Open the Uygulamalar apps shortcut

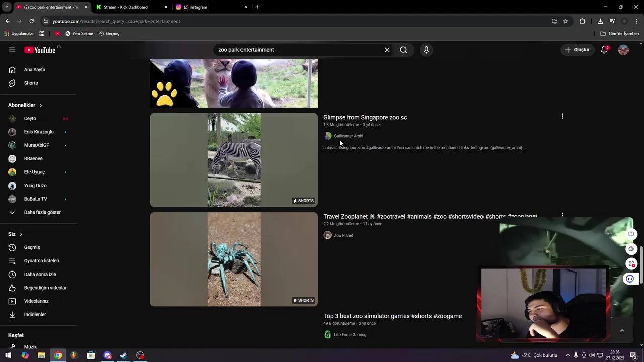[19, 34]
